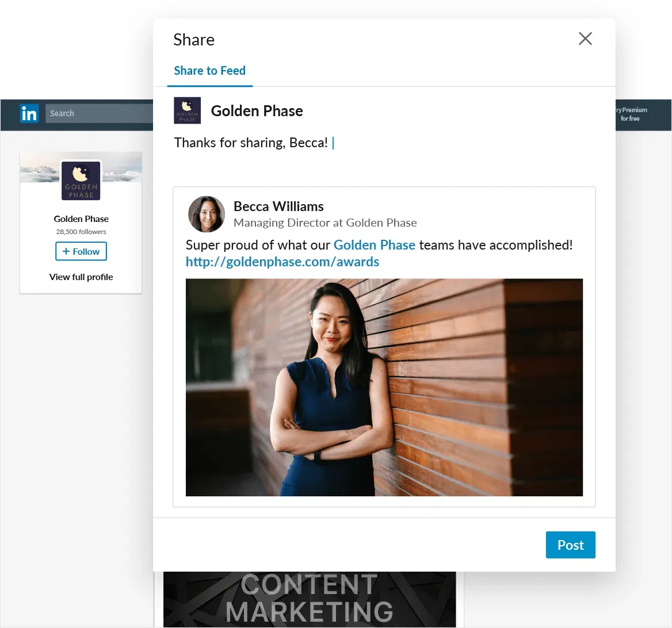Click the LinkedIn logo icon
The height and width of the screenshot is (628, 672).
tap(29, 113)
